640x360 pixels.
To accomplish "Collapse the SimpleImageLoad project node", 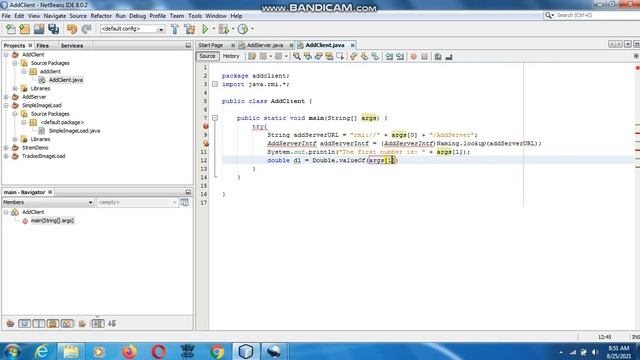I will tap(6, 105).
